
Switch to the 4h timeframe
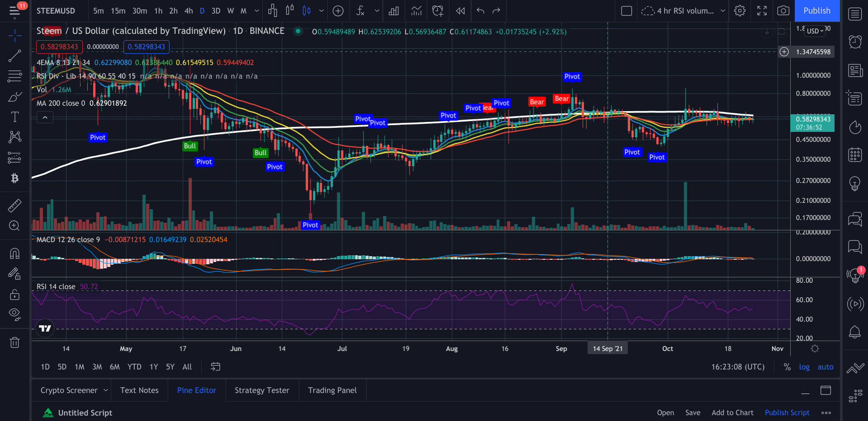(189, 11)
